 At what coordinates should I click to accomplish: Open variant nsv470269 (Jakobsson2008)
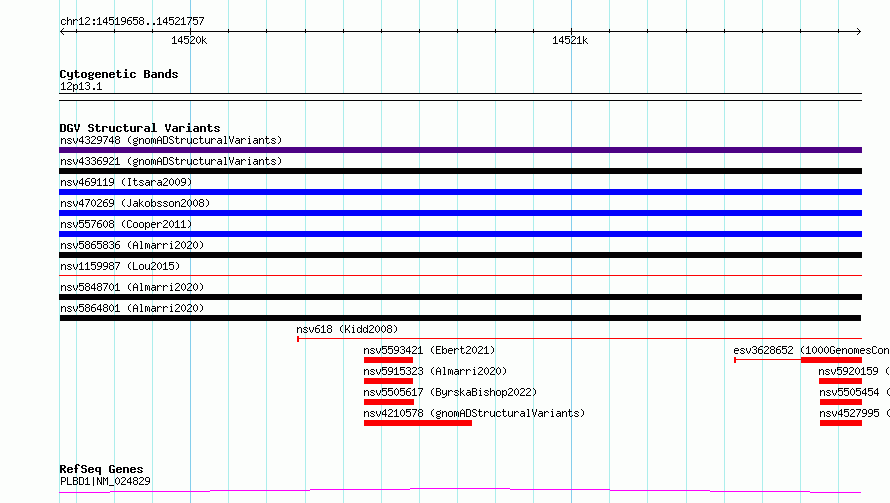point(135,203)
